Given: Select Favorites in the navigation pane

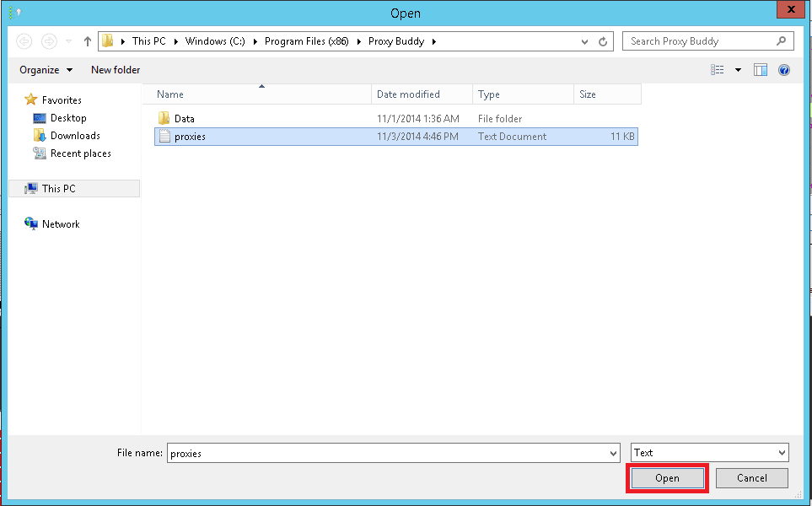Looking at the screenshot, I should point(62,100).
